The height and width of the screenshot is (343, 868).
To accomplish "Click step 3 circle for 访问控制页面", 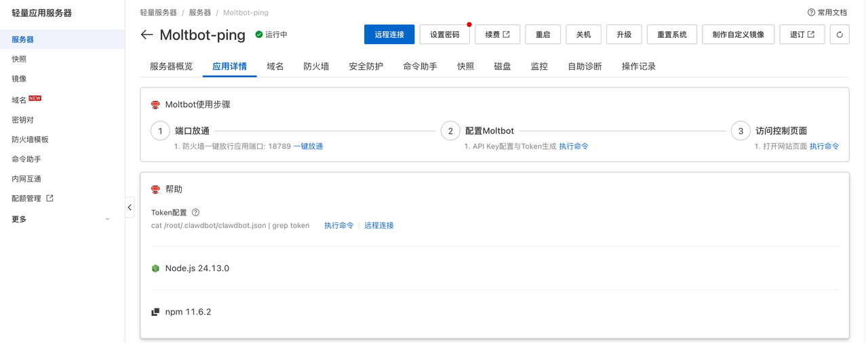I will coord(741,131).
